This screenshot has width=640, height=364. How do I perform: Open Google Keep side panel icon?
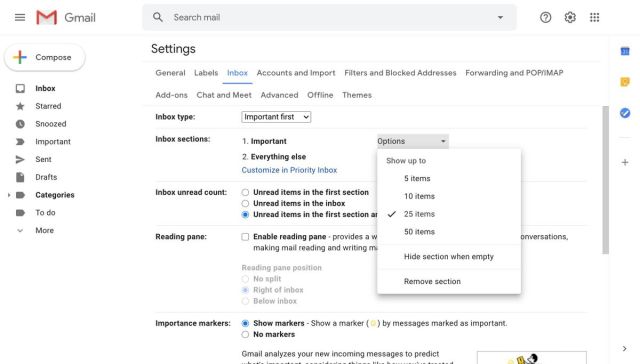(625, 82)
